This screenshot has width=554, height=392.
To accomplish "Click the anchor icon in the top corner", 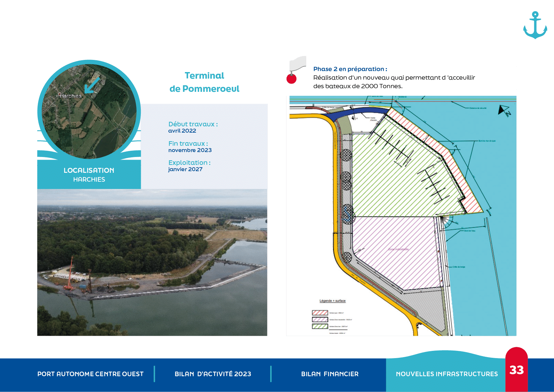I will coord(535,25).
